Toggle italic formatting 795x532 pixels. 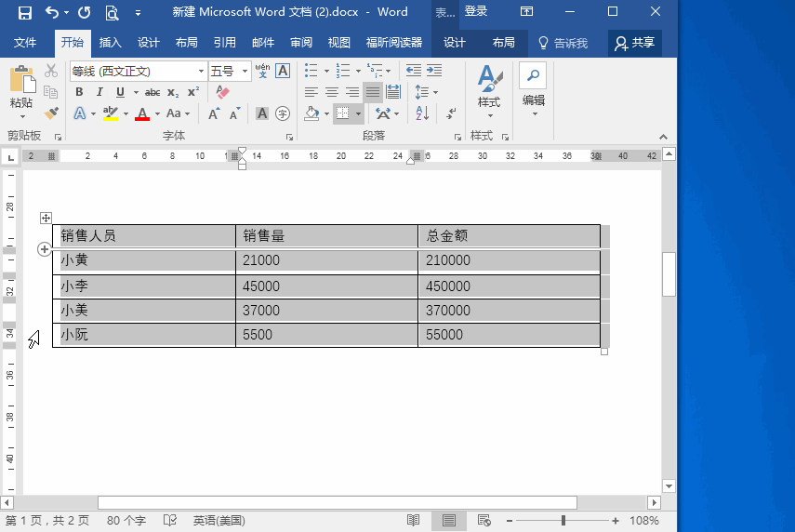click(x=99, y=92)
